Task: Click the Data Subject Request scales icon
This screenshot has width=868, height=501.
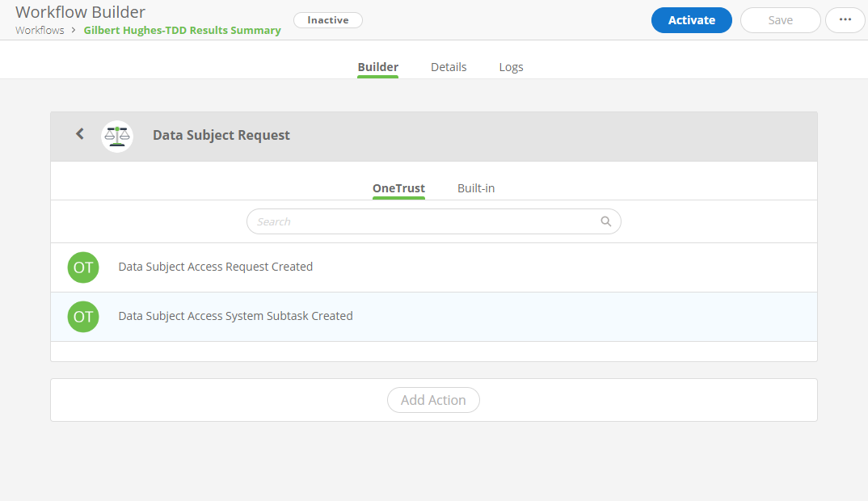Action: coord(117,136)
